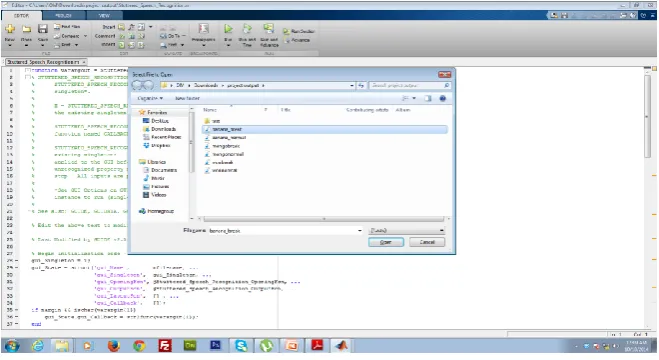Click the Run and Advance icon
Image resolution: width=659 pixels, height=360 pixels.
269,29
